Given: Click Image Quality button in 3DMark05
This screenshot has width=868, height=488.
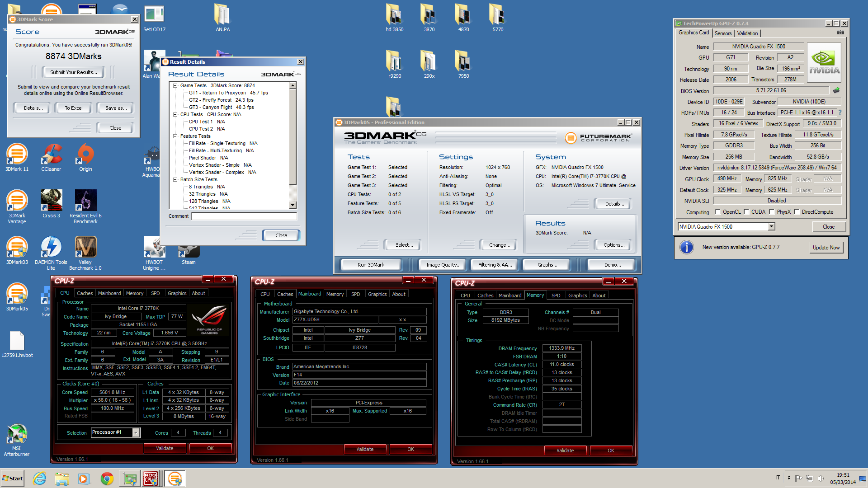Looking at the screenshot, I should 443,265.
